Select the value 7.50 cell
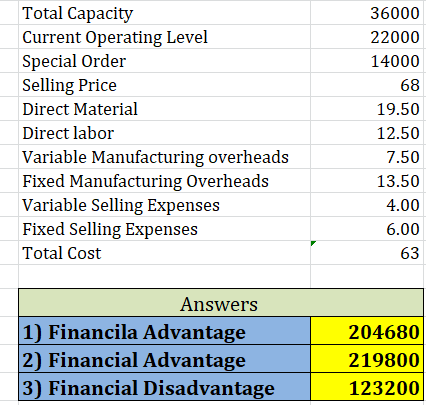 (367, 157)
